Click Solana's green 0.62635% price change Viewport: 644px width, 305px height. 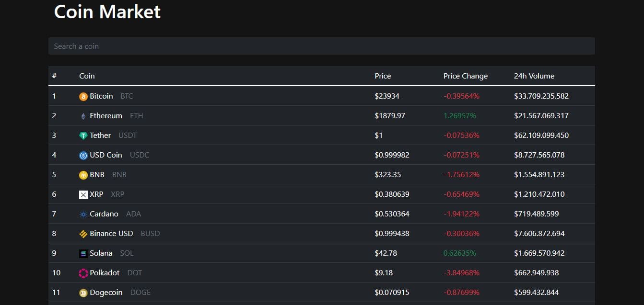pyautogui.click(x=459, y=253)
